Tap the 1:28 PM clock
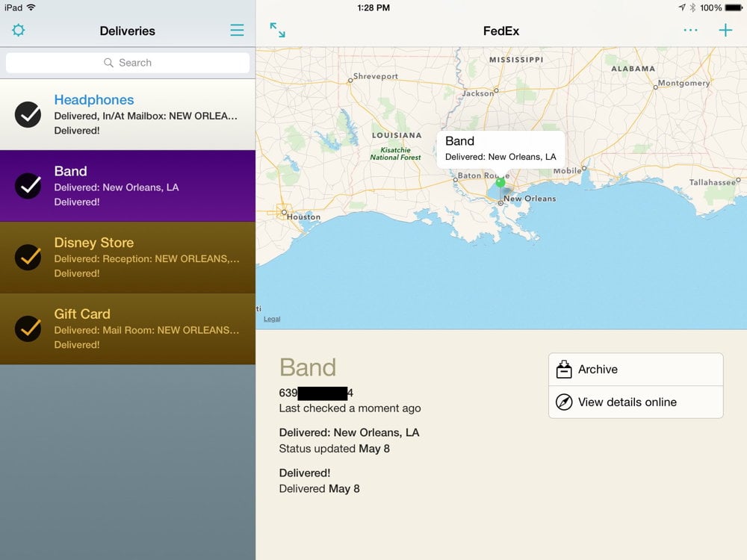Viewport: 747px width, 560px height. [x=373, y=7]
